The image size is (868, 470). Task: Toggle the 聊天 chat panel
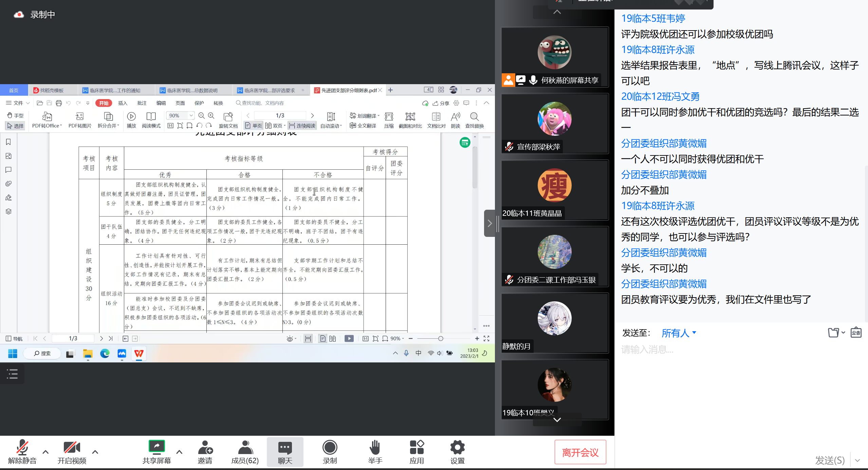pyautogui.click(x=285, y=452)
